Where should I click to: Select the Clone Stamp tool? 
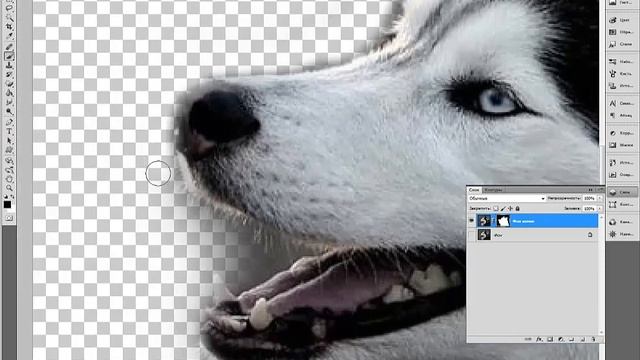tap(9, 65)
